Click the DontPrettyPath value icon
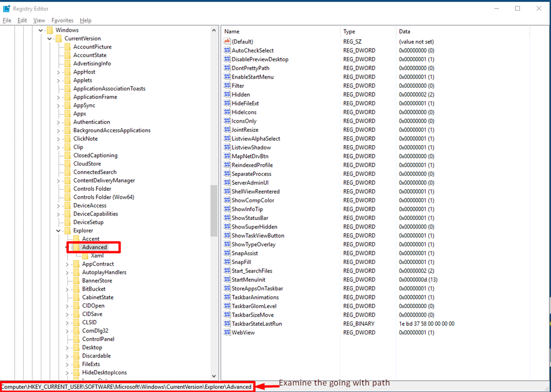This screenshot has width=551, height=392. pyautogui.click(x=227, y=68)
